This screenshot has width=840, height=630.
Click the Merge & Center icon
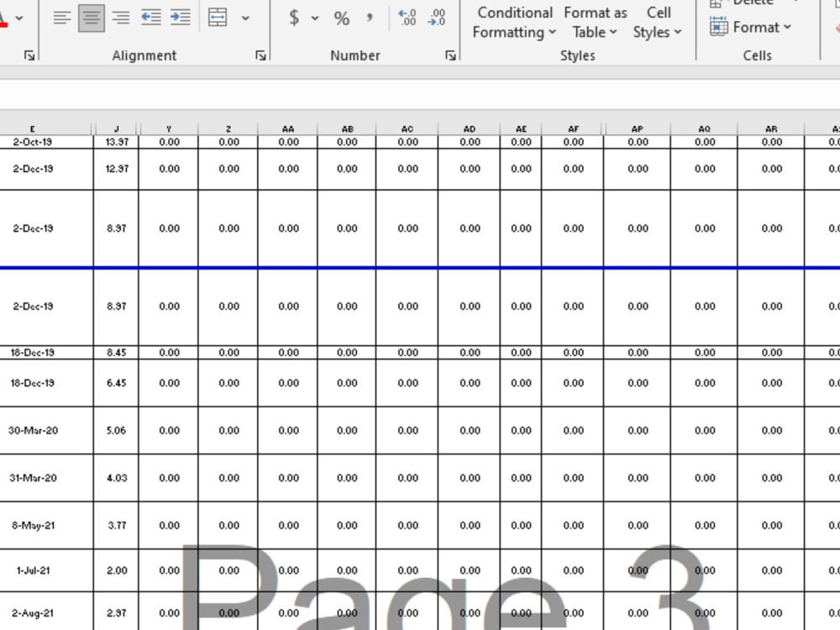[218, 18]
